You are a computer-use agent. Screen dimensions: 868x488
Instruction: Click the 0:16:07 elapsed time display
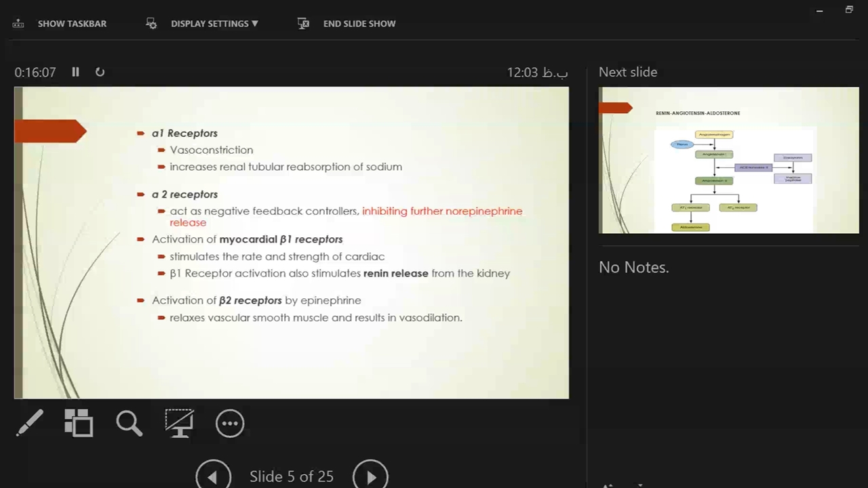35,73
